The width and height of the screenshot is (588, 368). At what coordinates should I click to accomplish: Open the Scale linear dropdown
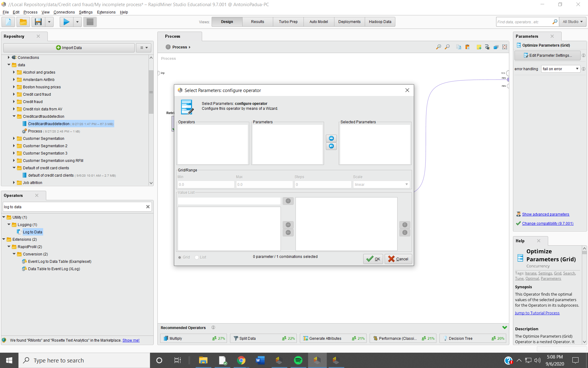(x=381, y=184)
